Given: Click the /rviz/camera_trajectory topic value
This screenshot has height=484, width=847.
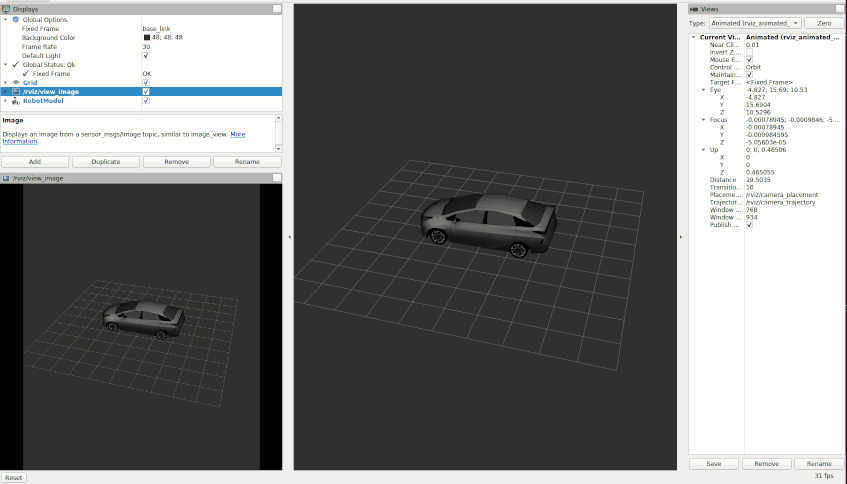Looking at the screenshot, I should [781, 202].
